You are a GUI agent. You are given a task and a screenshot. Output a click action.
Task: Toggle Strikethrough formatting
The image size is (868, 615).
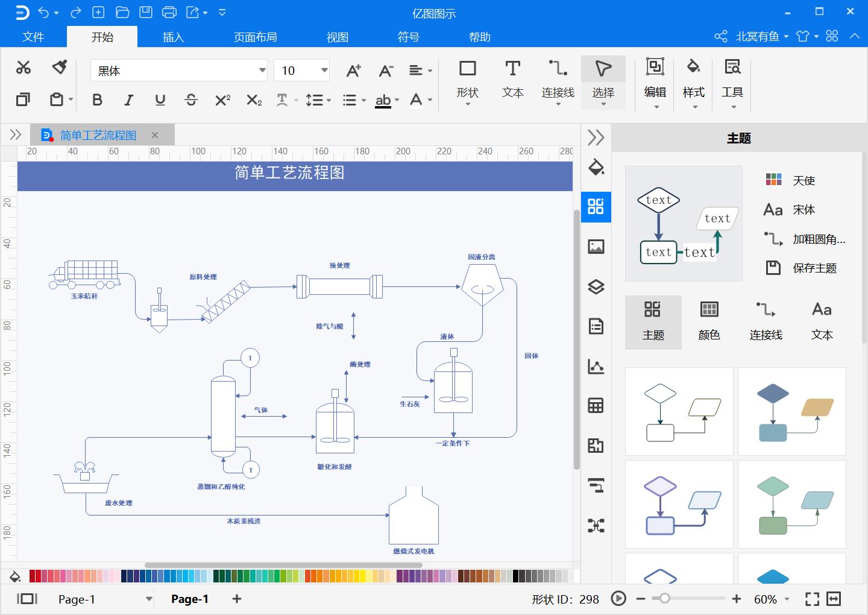(x=191, y=100)
